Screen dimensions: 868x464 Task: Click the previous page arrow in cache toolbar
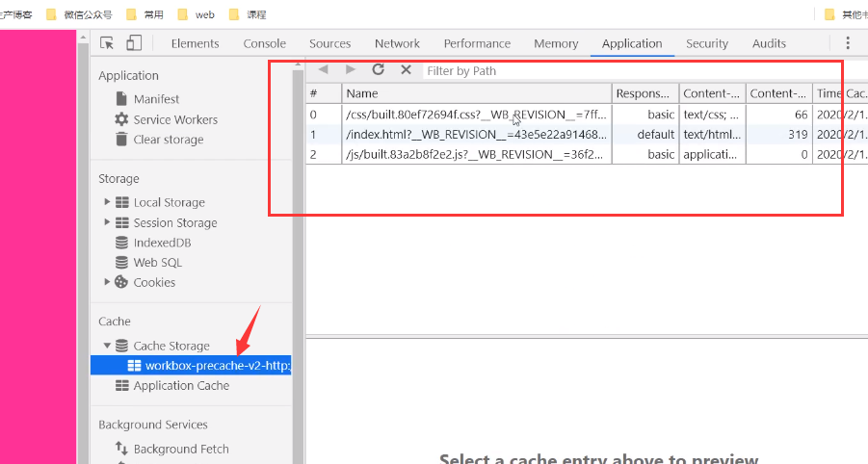[x=324, y=69]
